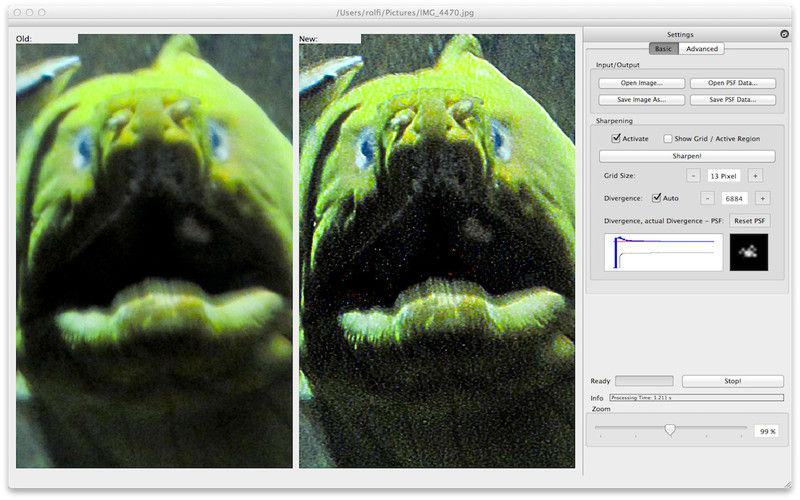This screenshot has width=800, height=500.
Task: Uncheck the Activate checkbox
Action: pyautogui.click(x=617, y=139)
